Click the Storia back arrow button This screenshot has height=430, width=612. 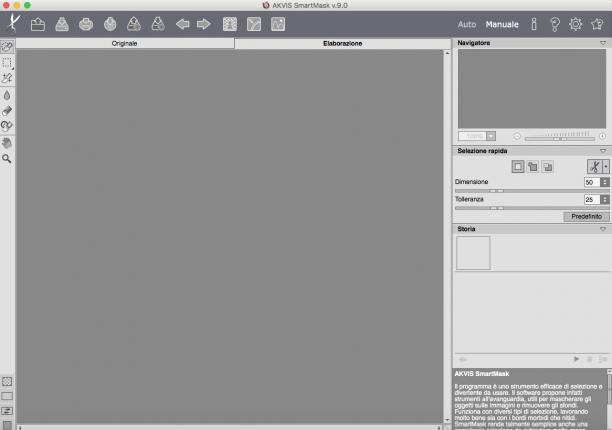click(463, 359)
